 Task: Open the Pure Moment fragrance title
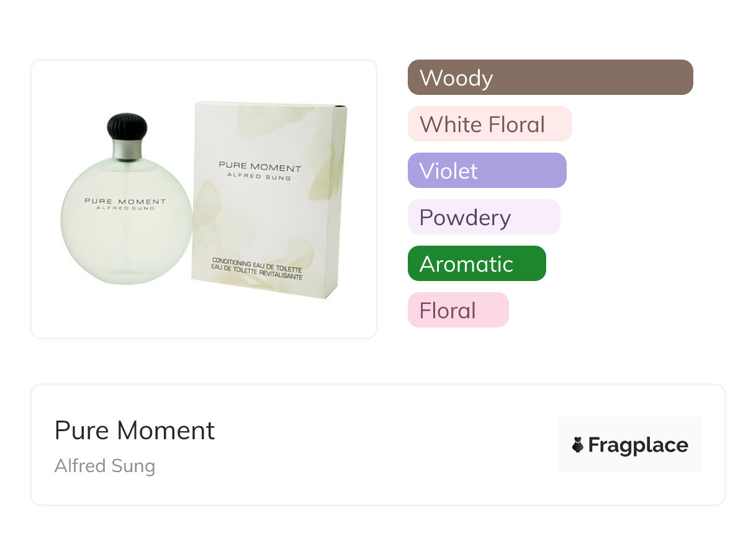[x=135, y=431]
